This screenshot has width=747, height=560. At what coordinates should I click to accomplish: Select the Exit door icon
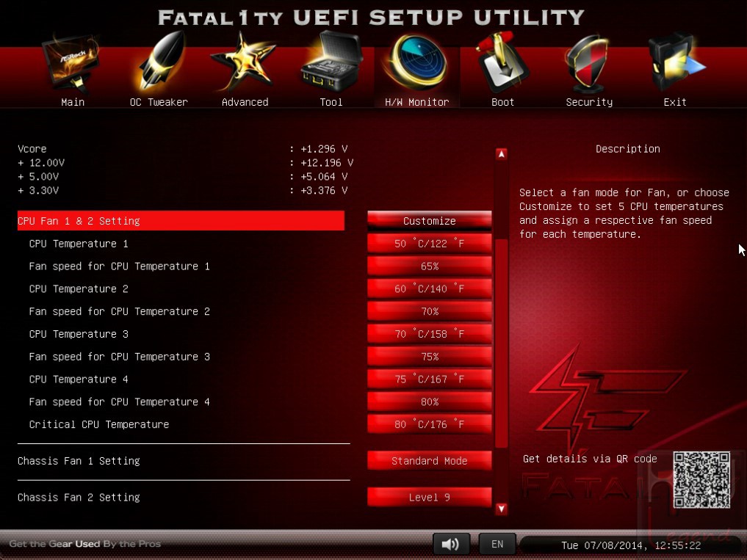pos(676,62)
